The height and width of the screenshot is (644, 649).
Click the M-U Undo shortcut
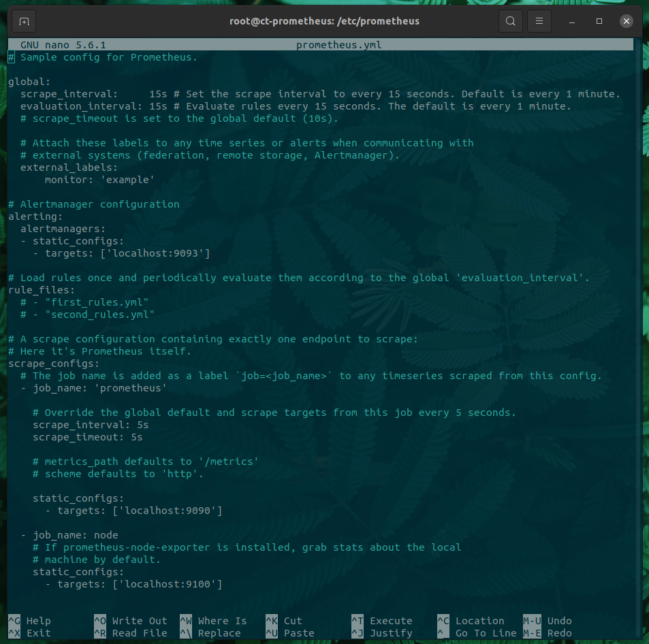click(548, 621)
